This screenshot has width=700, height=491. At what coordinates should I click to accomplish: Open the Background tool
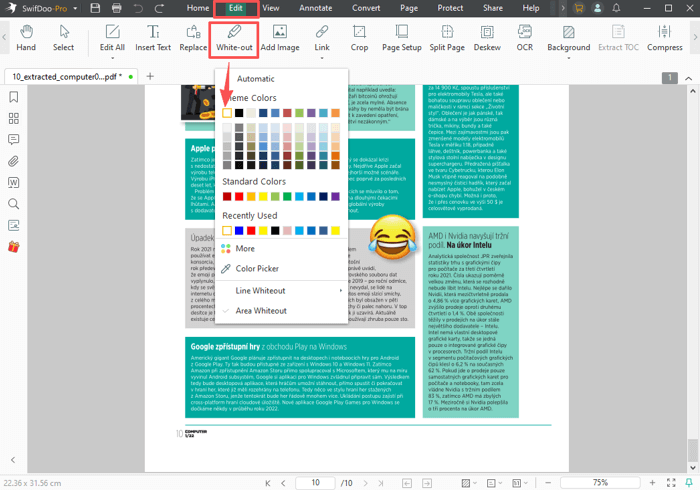(x=569, y=38)
